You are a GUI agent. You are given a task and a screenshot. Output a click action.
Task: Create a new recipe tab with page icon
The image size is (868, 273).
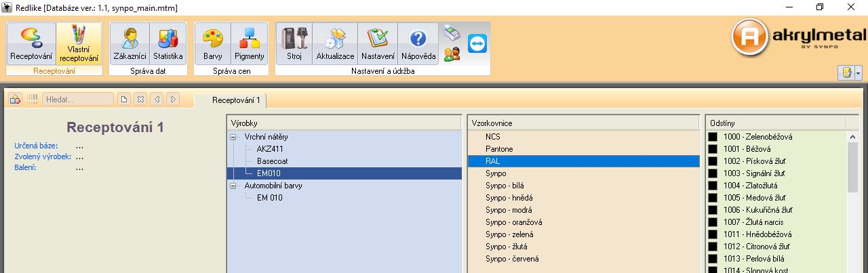(x=124, y=99)
